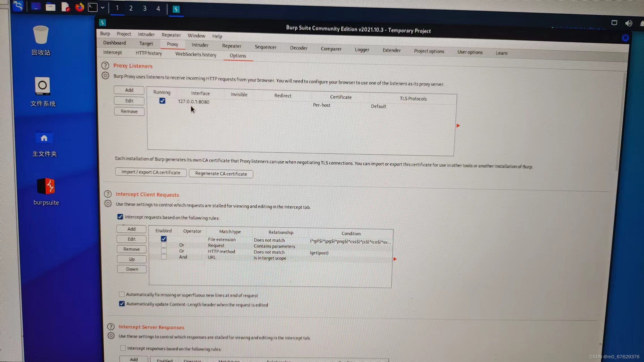
Task: Toggle Intercept requests based on rules checkbox
Action: click(120, 217)
